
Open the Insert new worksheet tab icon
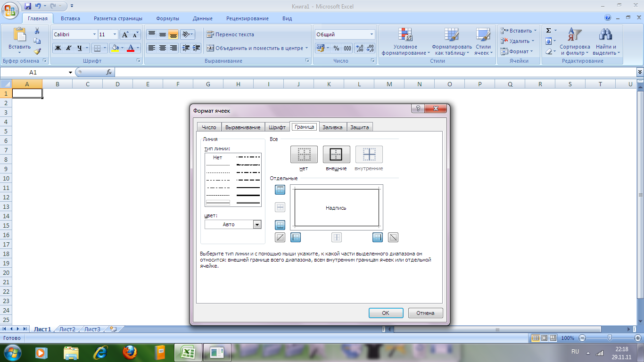pos(113,329)
